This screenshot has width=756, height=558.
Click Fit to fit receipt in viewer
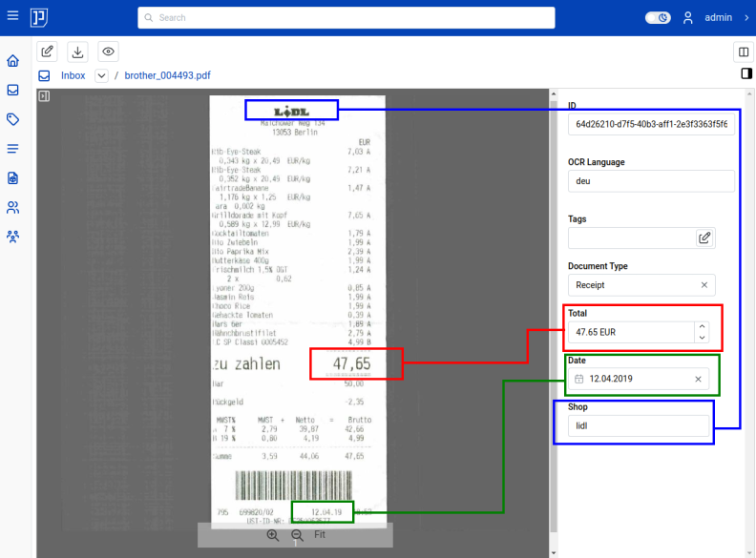(x=321, y=535)
